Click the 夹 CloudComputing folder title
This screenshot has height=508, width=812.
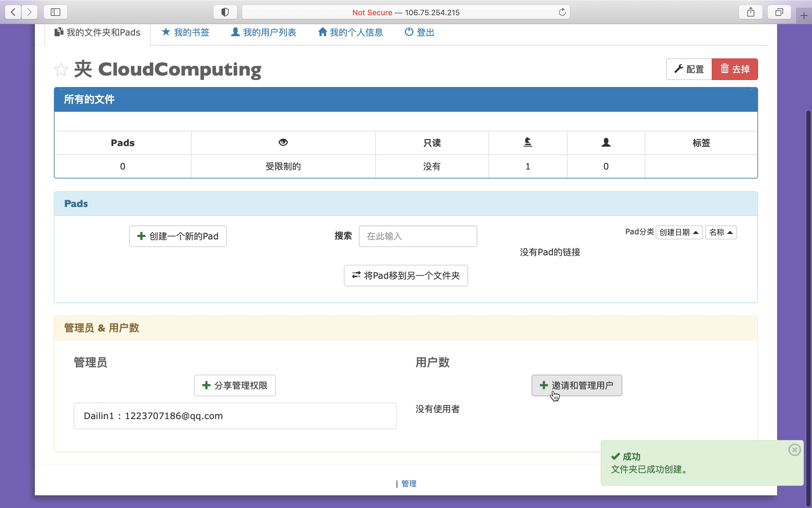point(167,70)
